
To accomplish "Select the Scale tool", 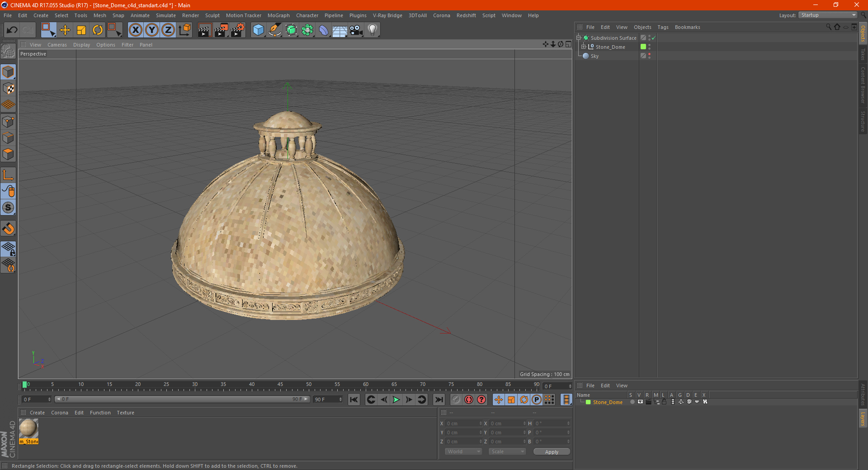I will 81,30.
